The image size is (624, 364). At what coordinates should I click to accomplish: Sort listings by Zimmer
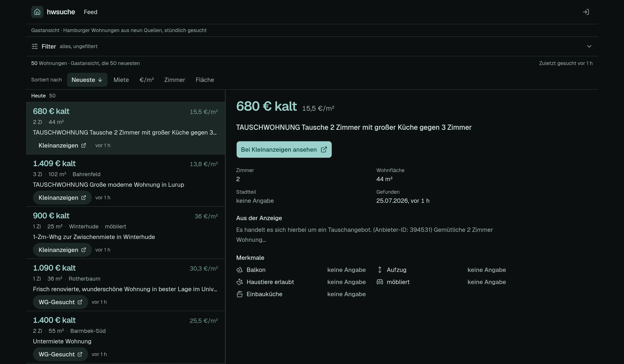click(x=175, y=80)
